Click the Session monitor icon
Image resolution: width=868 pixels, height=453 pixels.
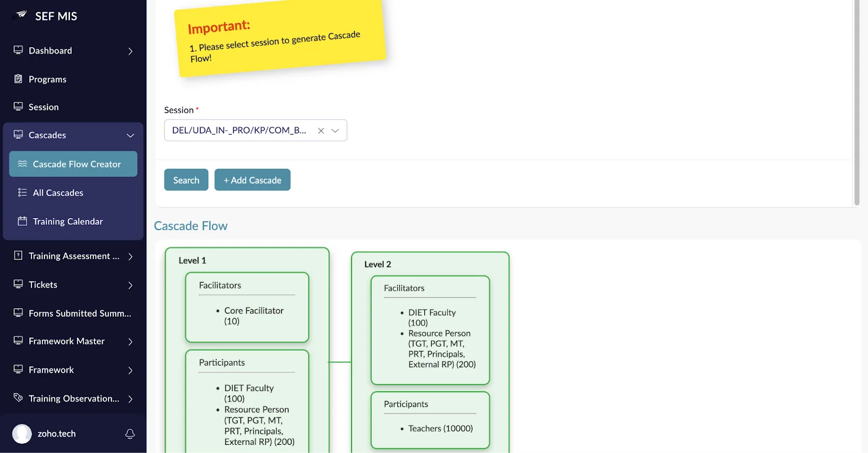18,106
